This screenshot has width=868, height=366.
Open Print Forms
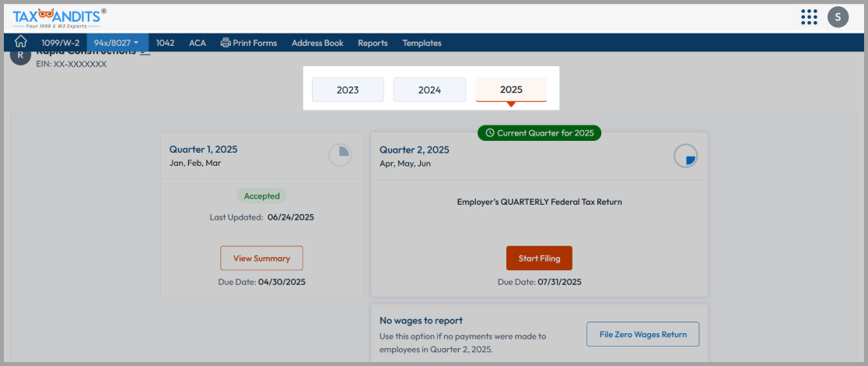click(x=249, y=43)
